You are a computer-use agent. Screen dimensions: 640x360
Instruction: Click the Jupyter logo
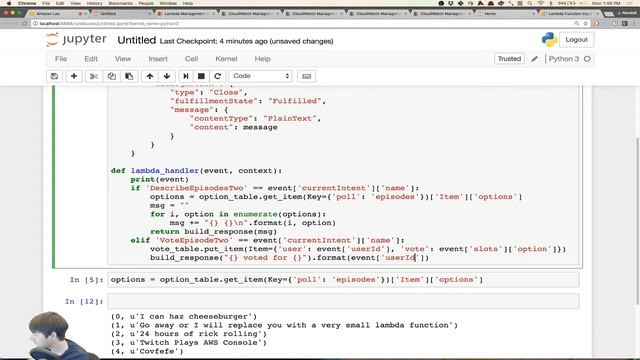(76, 40)
